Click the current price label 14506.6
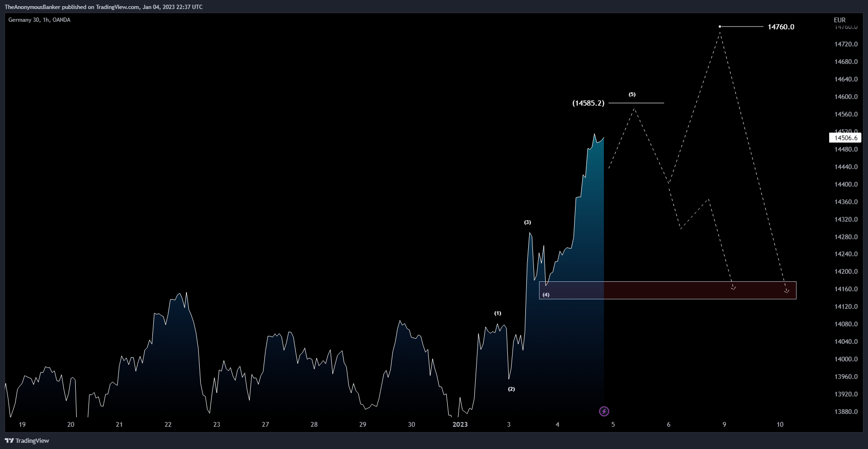868x449 pixels. coord(846,138)
